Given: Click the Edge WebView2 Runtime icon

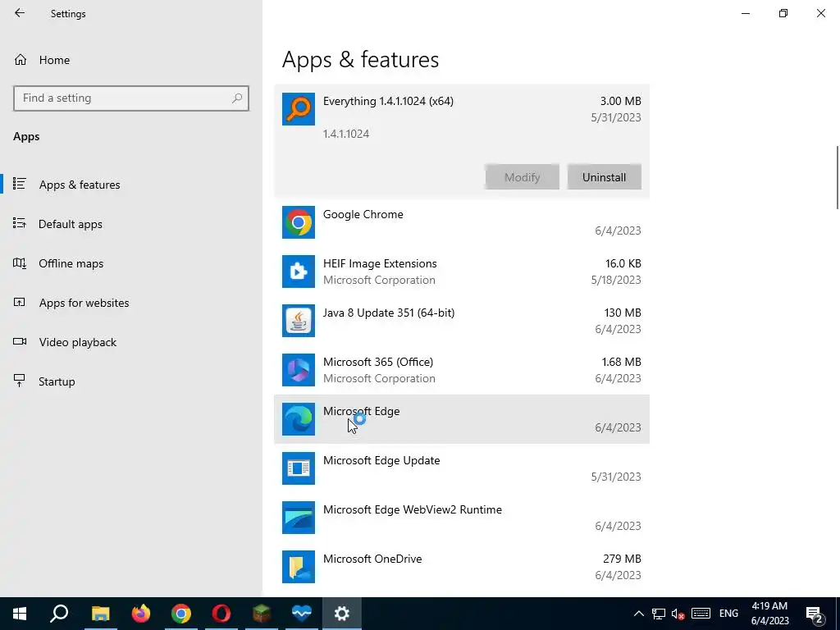Looking at the screenshot, I should point(299,518).
